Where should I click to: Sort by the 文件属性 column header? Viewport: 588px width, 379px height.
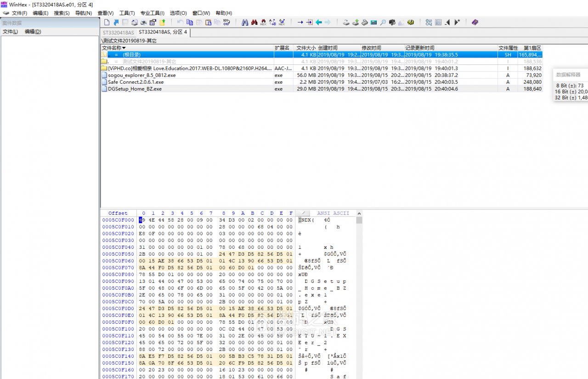(x=508, y=48)
